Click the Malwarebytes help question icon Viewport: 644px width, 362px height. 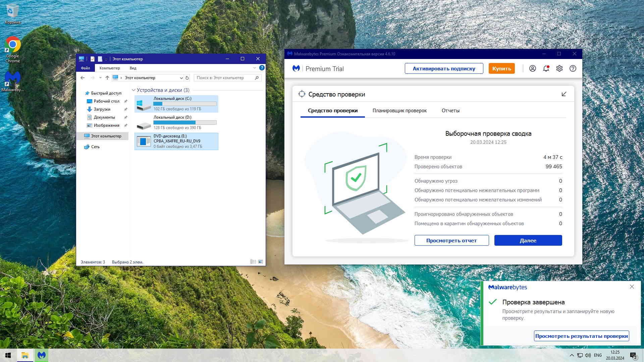573,68
